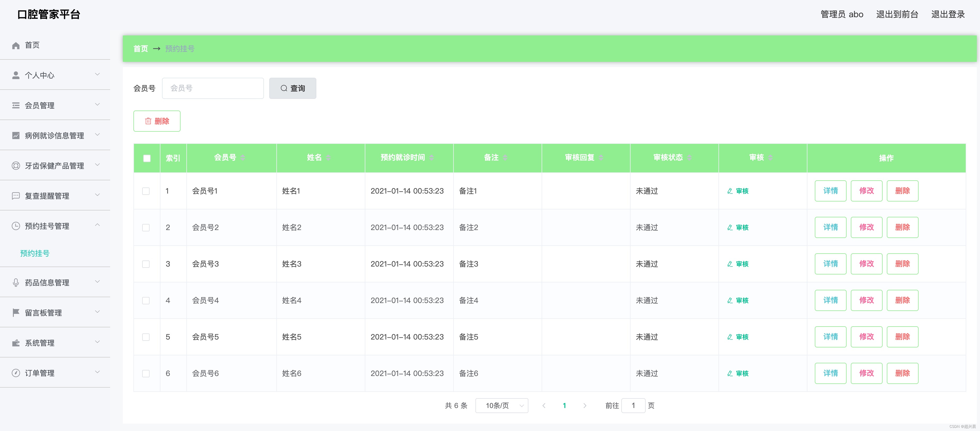980x431 pixels.
Task: Expand 个人中心 menu chevron
Action: tap(97, 75)
